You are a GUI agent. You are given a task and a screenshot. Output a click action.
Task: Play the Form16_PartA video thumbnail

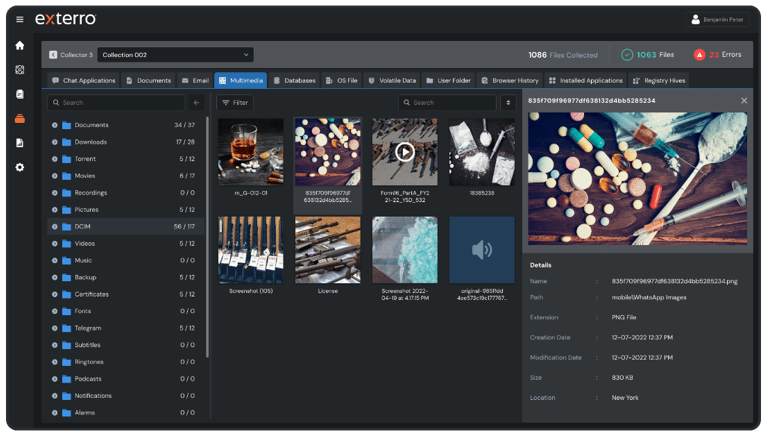(x=405, y=152)
